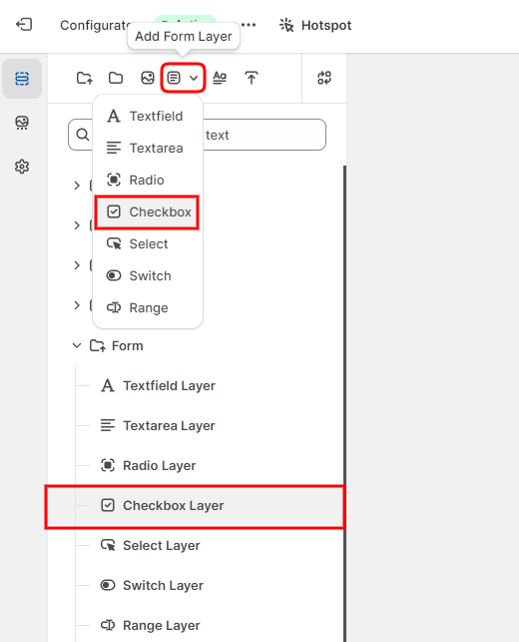Open the settings gear in sidebar

coord(22,167)
